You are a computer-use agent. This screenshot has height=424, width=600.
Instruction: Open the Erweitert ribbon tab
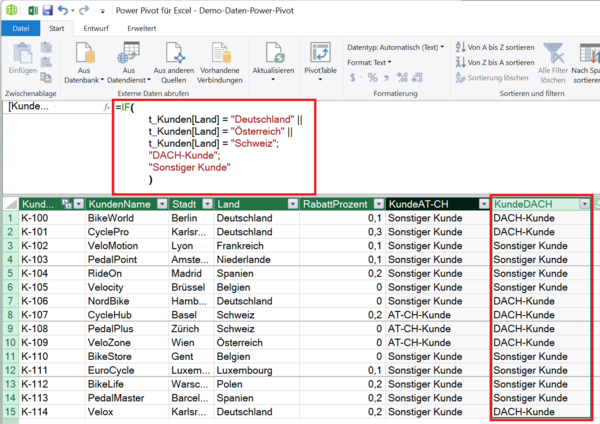(x=141, y=28)
